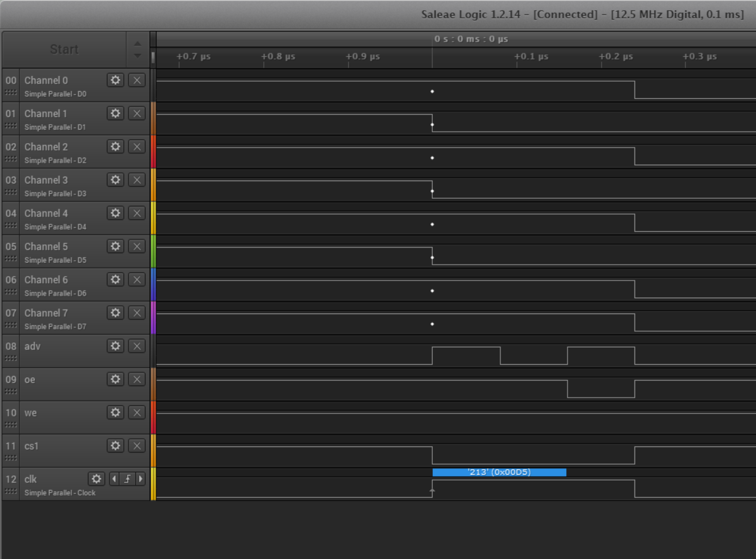Jump to previous clk edge arrow
The height and width of the screenshot is (559, 756).
click(x=115, y=479)
